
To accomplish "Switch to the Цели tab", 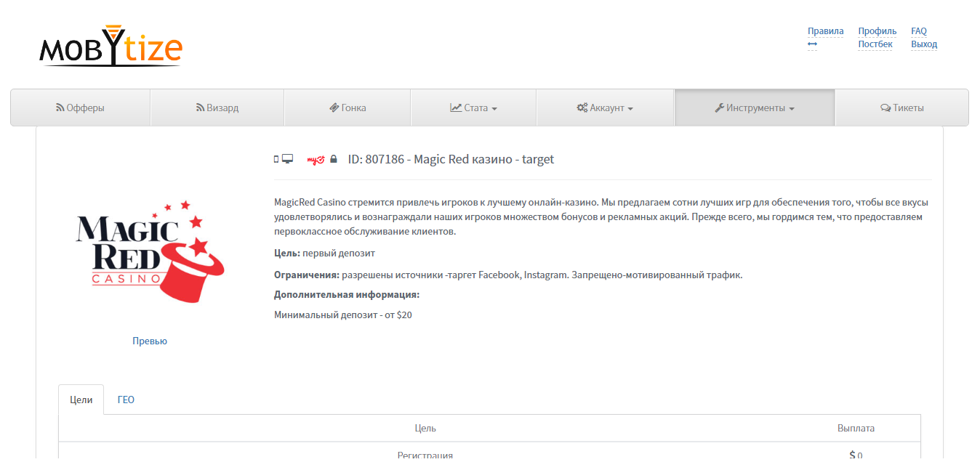I will 81,400.
